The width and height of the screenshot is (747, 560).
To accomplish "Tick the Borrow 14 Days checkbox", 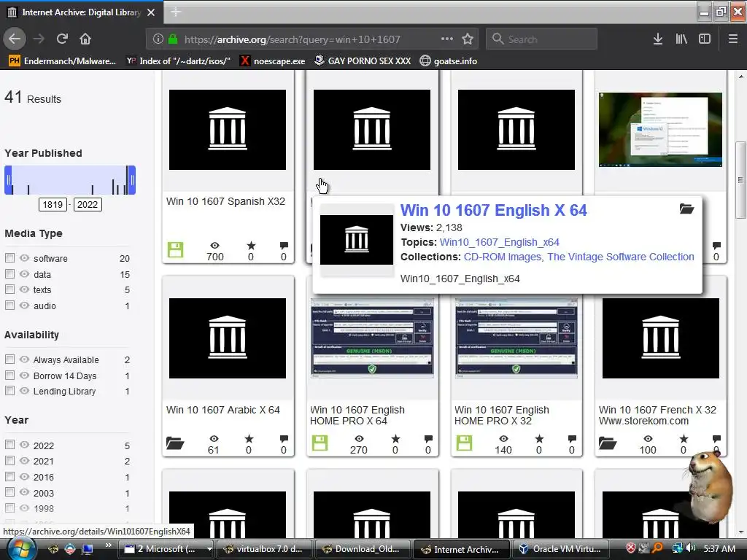I will point(9,376).
